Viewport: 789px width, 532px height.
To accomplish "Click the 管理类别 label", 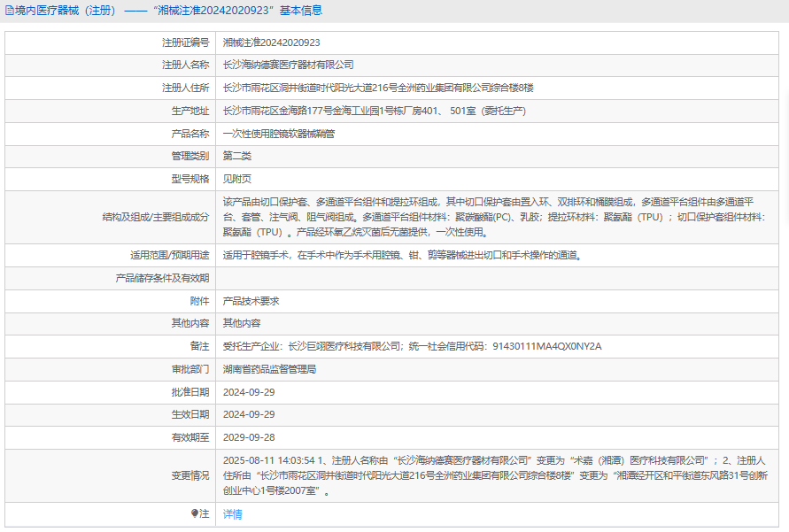I will 190,156.
